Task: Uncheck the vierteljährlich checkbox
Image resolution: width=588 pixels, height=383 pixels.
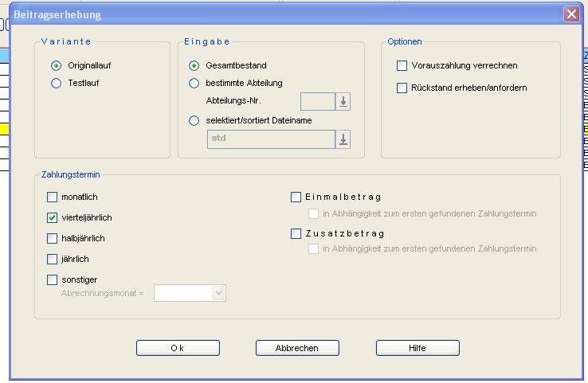Action: pos(53,217)
